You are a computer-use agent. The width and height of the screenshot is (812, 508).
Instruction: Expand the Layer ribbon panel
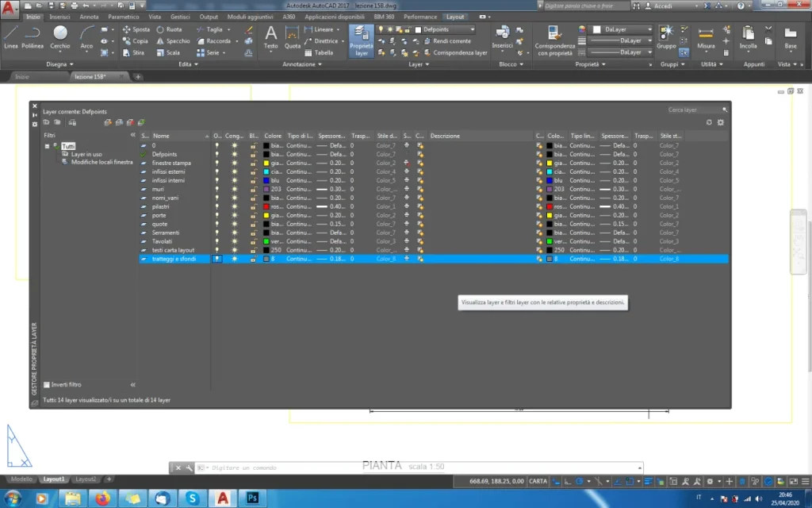419,64
